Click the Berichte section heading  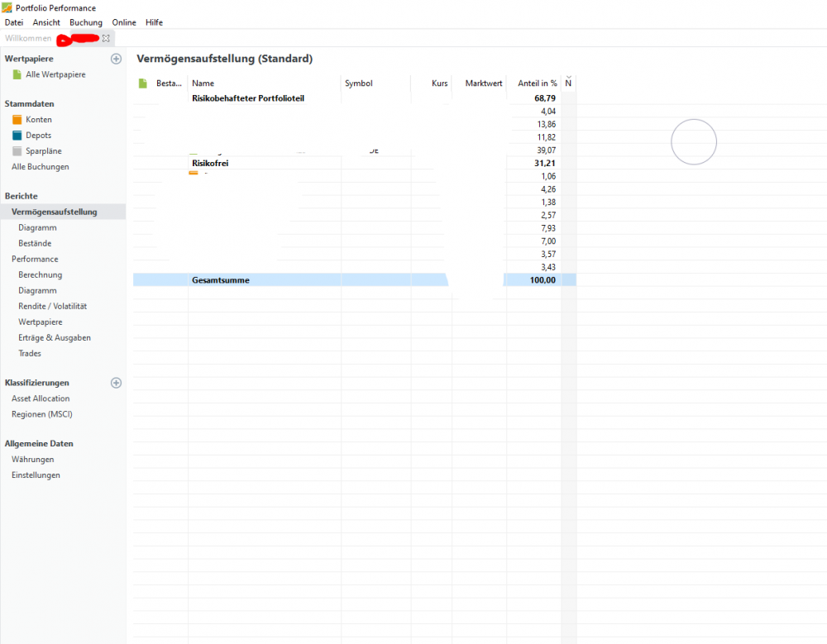22,196
